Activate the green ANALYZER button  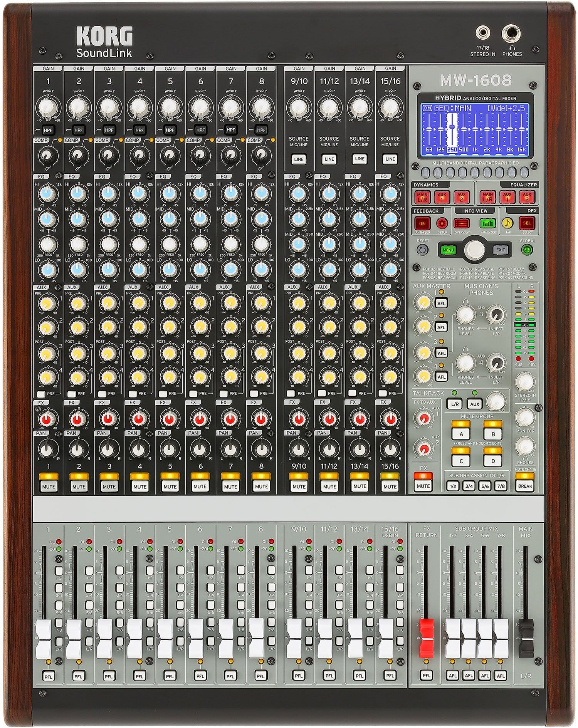click(487, 223)
